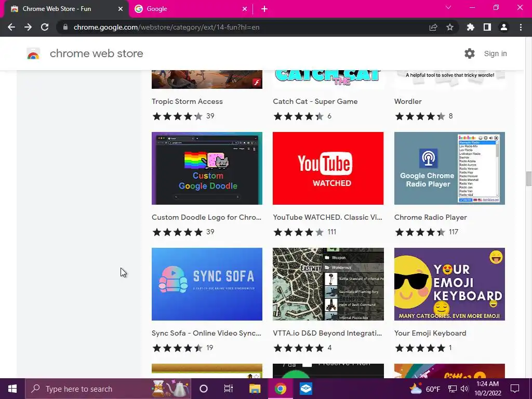Click Sync Sofa's 19 rating count
Viewport: 532px width, 399px height.
coord(210,348)
